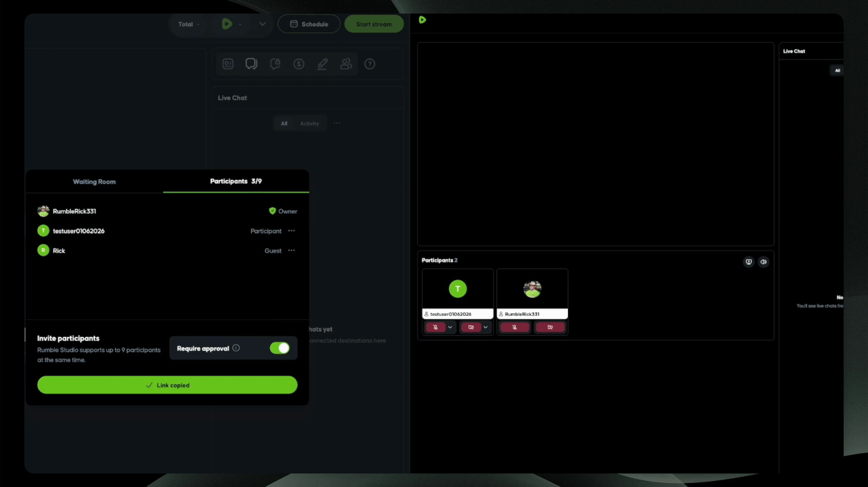Select the Activity chat filter
Screen dimensions: 868x487
coord(309,123)
